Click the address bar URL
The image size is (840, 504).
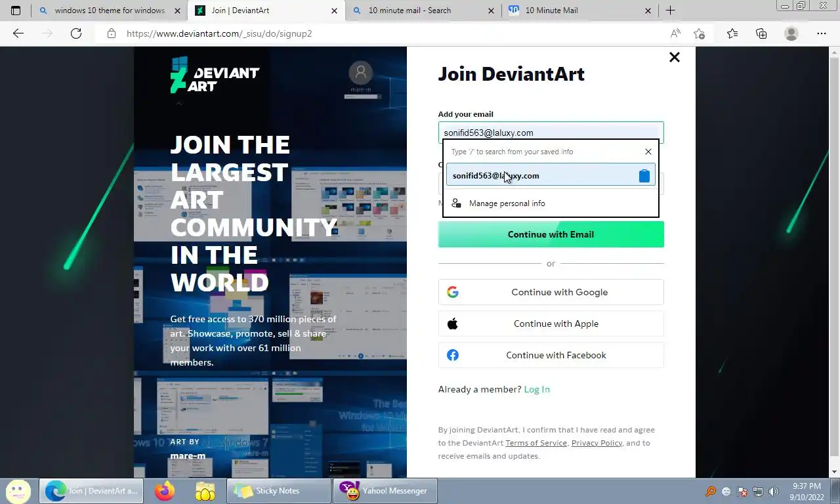click(219, 33)
